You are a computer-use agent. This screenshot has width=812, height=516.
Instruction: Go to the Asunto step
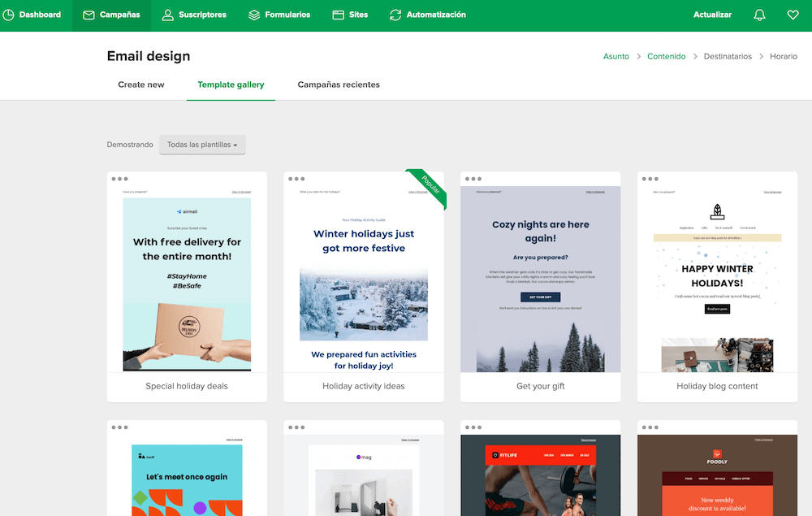(616, 56)
